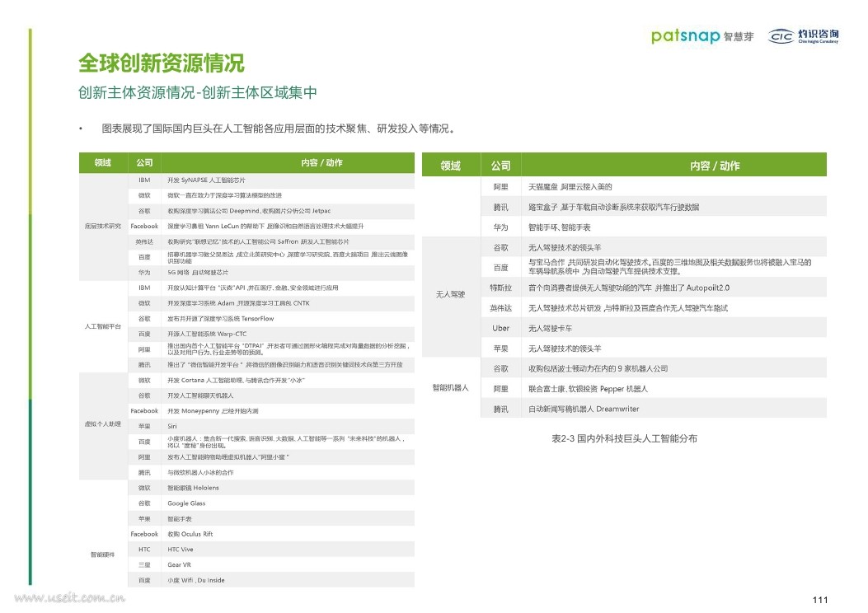This screenshot has width=868, height=613.
Task: Click the 路宝盒子 description cell
Action: [x=673, y=207]
